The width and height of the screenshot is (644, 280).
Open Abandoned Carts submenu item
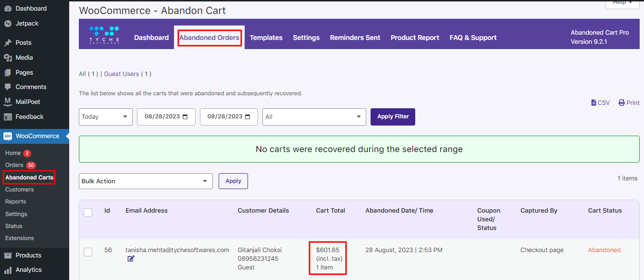point(29,178)
